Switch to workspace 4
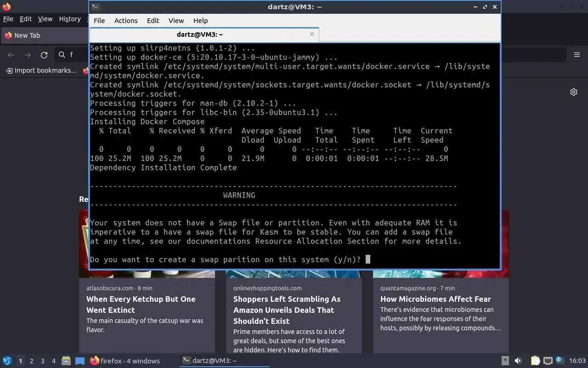588x368 pixels. click(x=53, y=361)
